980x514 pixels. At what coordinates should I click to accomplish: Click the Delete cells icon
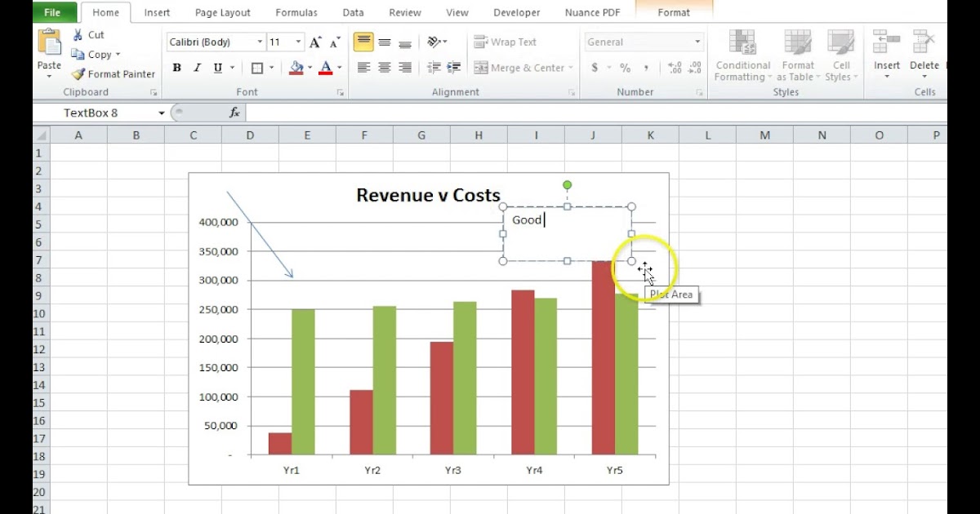pos(924,42)
